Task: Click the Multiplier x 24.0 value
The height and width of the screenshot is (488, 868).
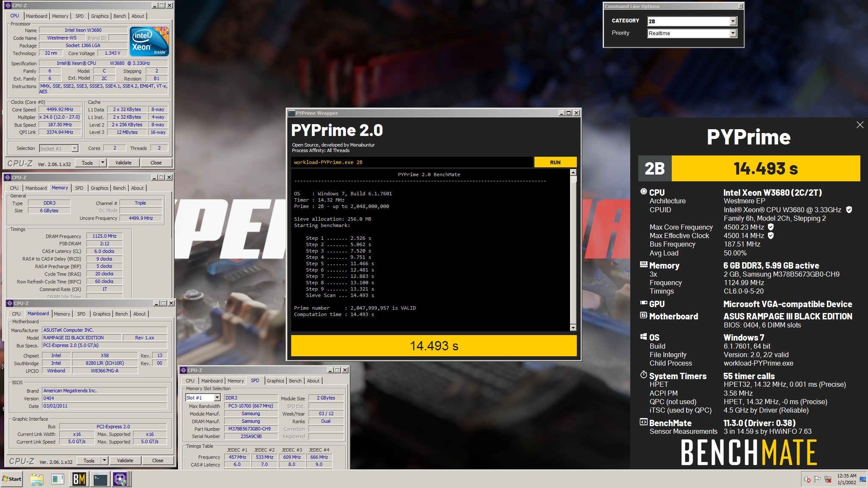Action: click(x=60, y=117)
